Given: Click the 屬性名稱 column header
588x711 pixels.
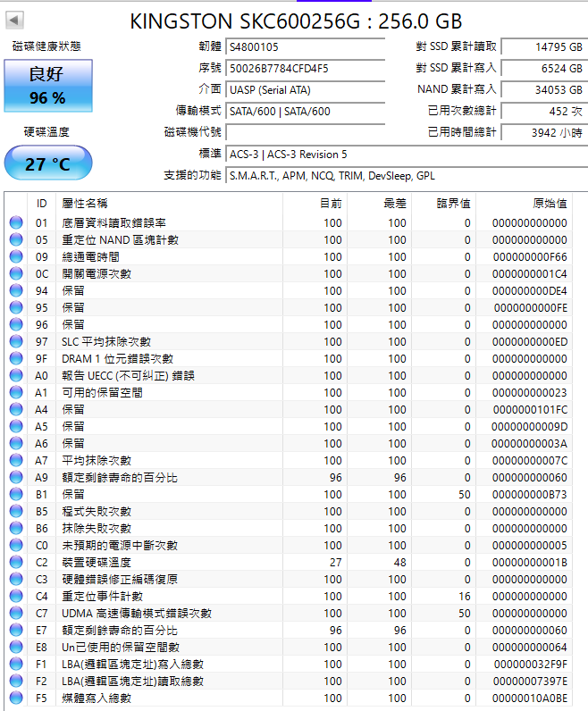Looking at the screenshot, I should point(169,203).
